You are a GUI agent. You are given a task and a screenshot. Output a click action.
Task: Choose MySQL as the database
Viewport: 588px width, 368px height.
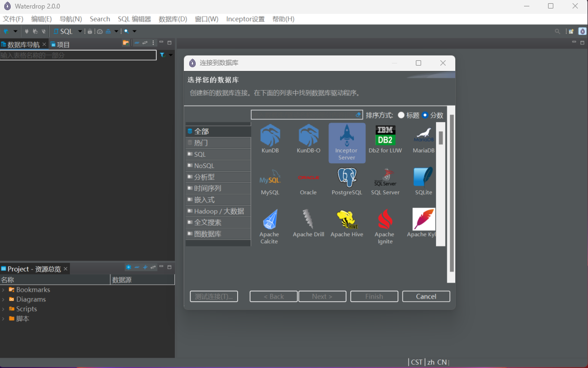pyautogui.click(x=270, y=181)
